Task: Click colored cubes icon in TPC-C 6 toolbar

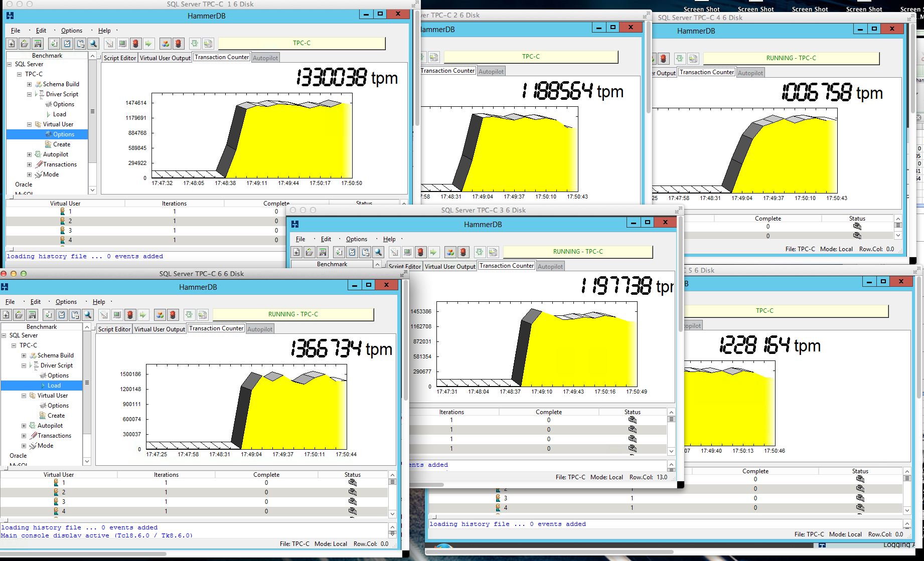Action: click(160, 315)
